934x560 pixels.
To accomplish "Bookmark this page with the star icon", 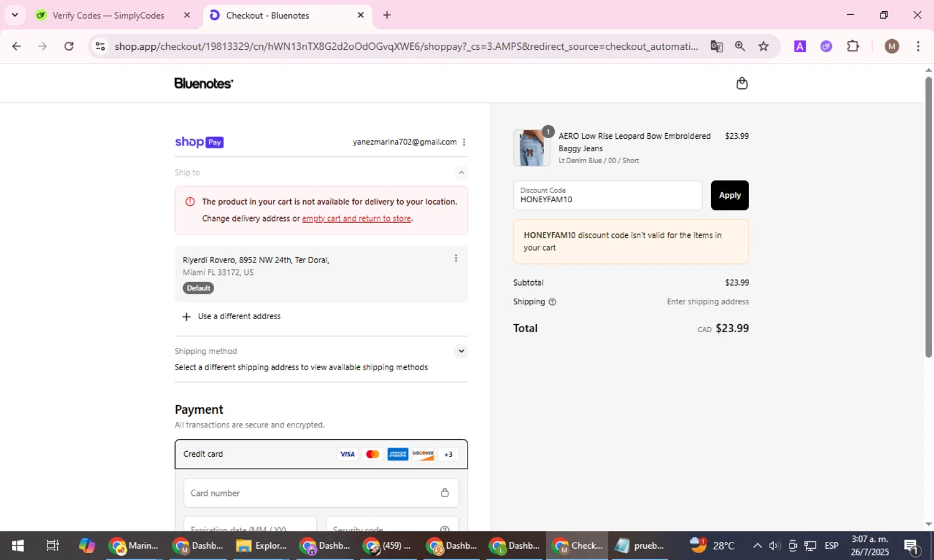I will [763, 46].
